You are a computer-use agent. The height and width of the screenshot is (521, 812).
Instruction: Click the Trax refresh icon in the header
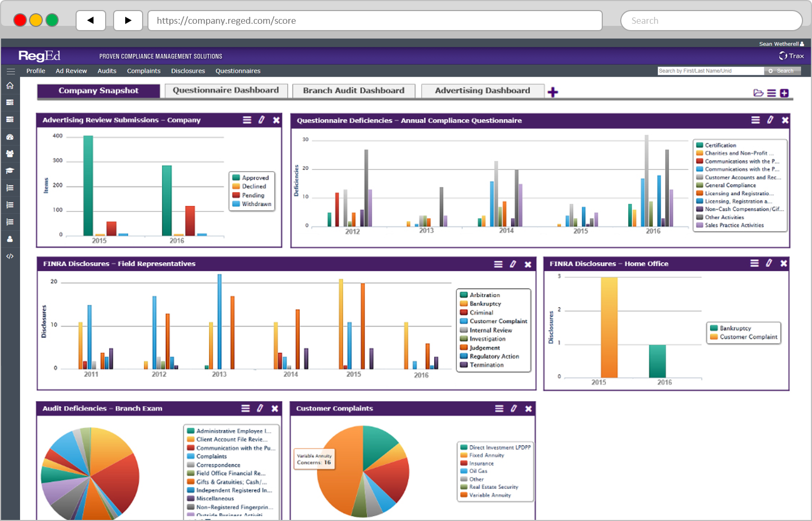click(x=782, y=55)
